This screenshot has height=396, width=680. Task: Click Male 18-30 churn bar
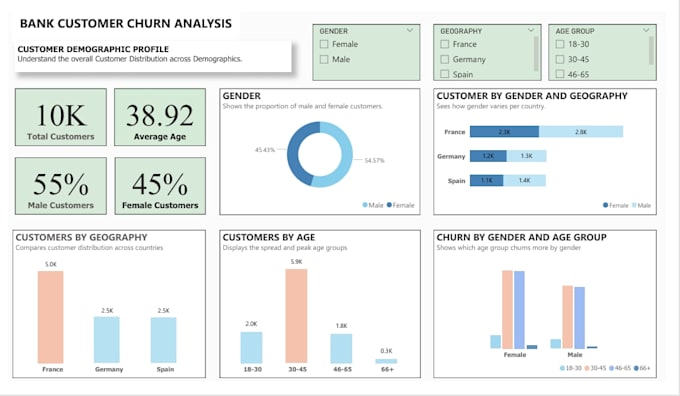[x=556, y=344]
